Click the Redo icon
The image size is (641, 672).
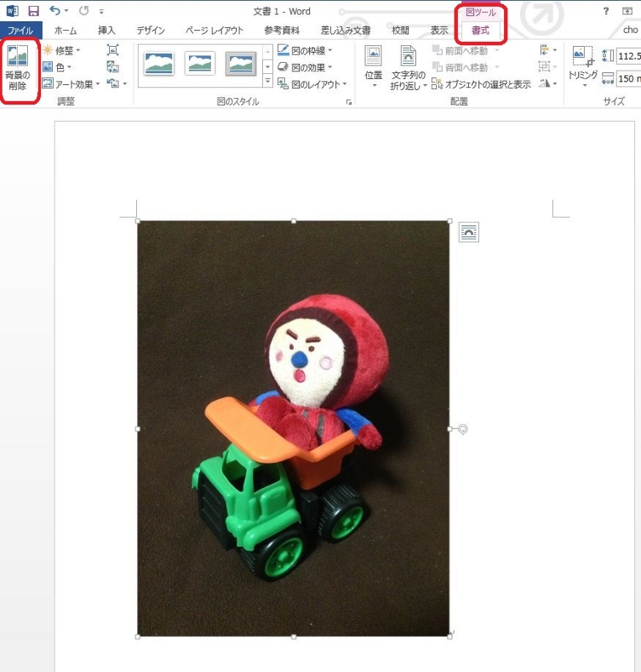(x=84, y=10)
